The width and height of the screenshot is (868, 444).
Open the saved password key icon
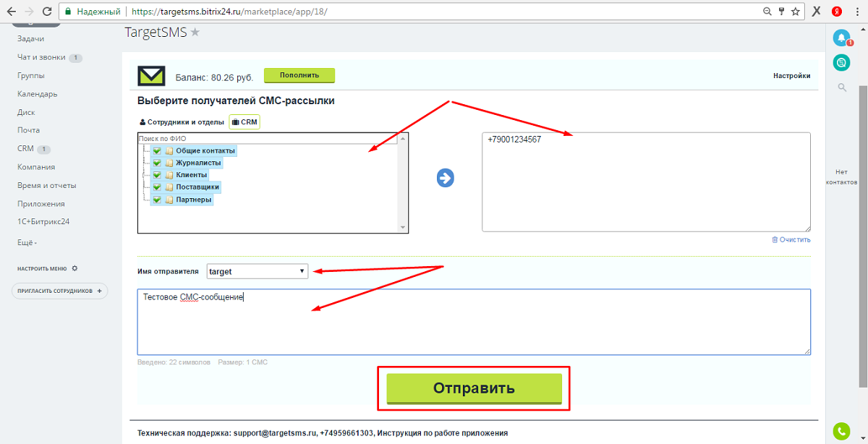[781, 12]
